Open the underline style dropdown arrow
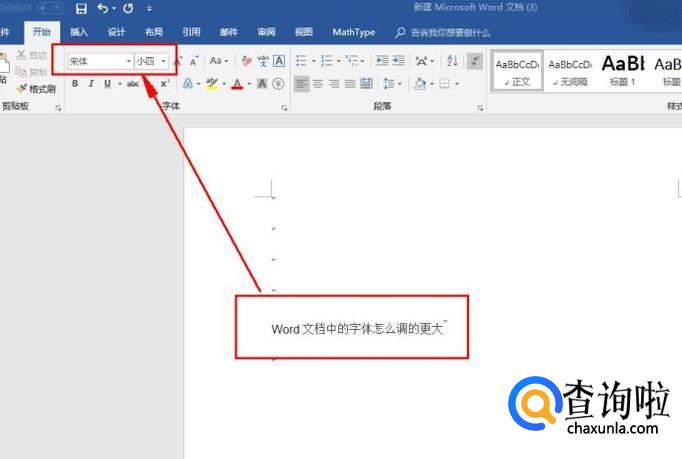 (120, 84)
